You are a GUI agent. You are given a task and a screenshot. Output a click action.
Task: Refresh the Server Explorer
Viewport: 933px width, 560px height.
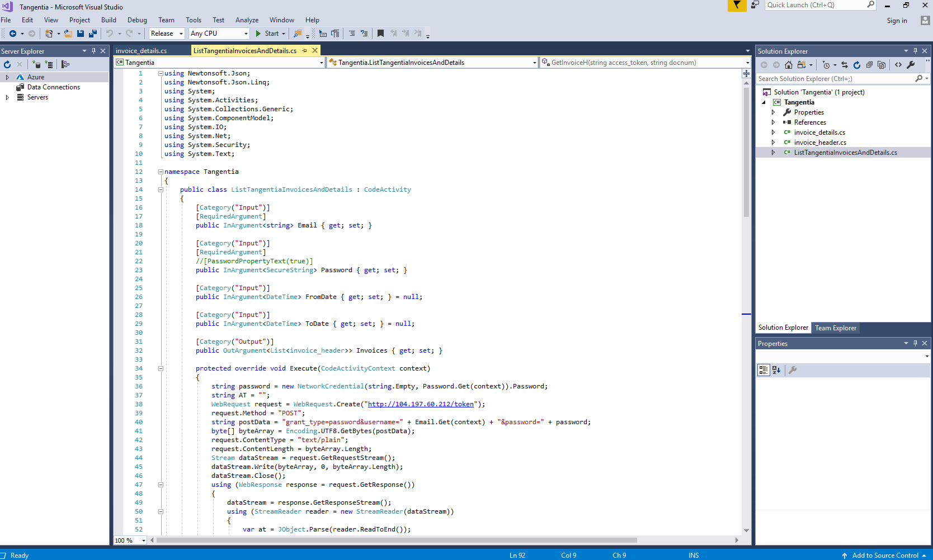tap(7, 64)
